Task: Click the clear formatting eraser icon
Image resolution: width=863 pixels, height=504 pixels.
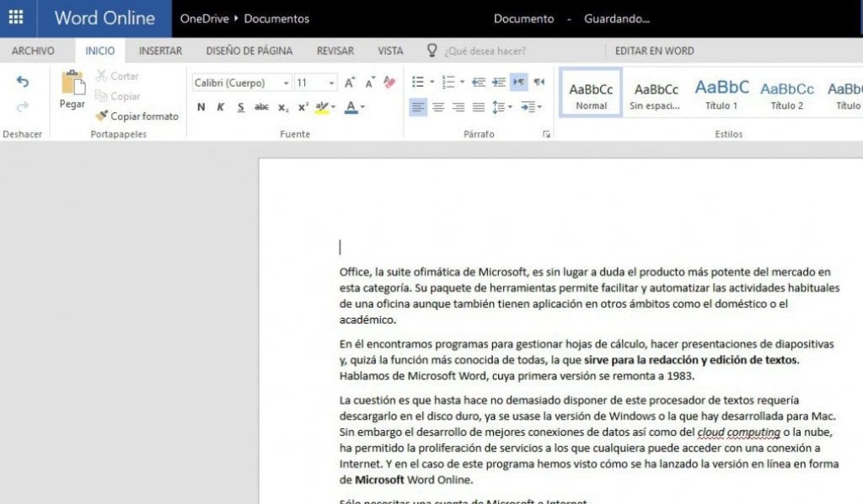Action: pyautogui.click(x=389, y=83)
